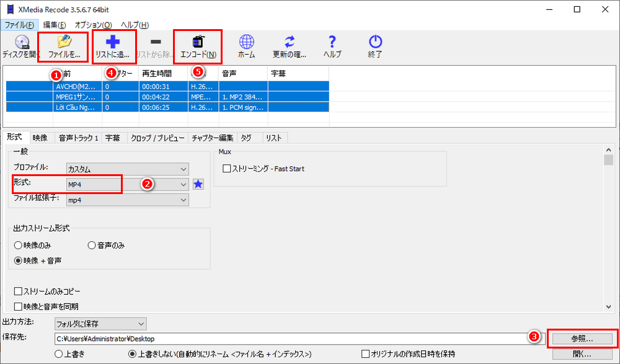Screen dimensions: 620x364
Task: Enable the Streaming - Fast Start checkbox
Action: 227,169
